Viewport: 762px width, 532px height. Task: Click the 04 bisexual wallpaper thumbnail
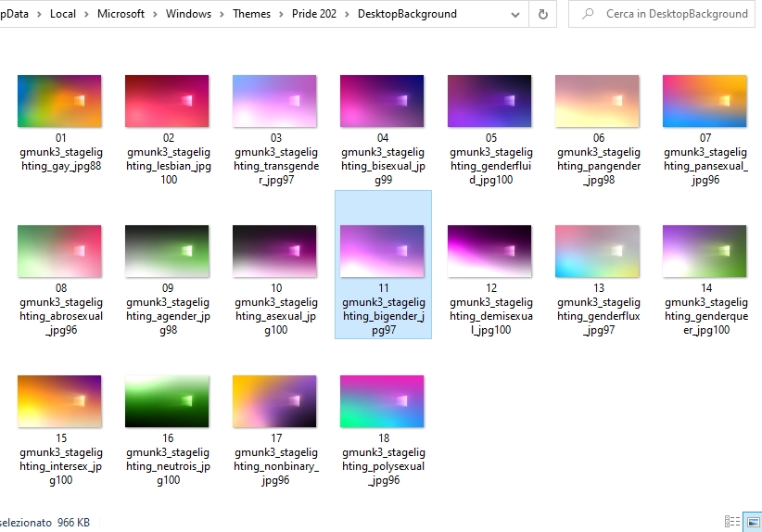tap(382, 101)
